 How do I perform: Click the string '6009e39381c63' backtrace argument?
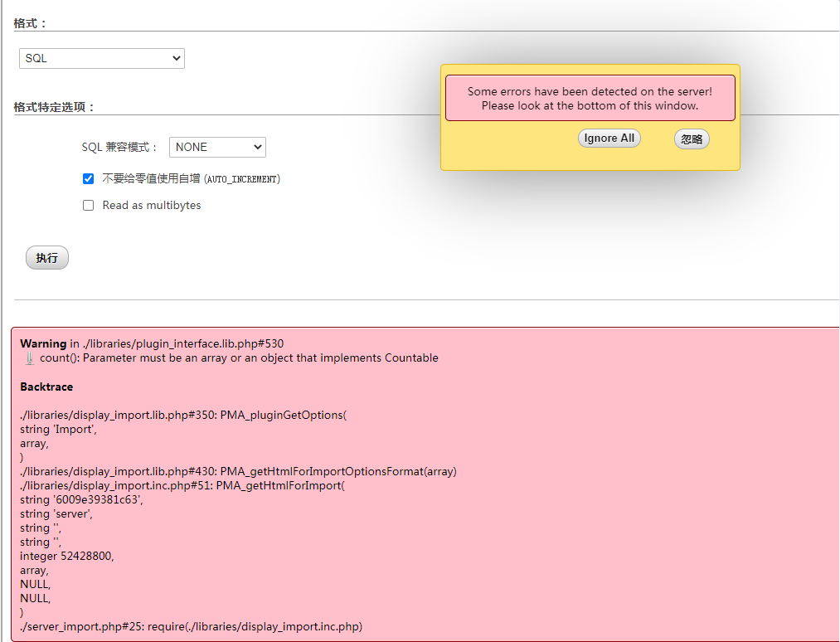coord(81,499)
